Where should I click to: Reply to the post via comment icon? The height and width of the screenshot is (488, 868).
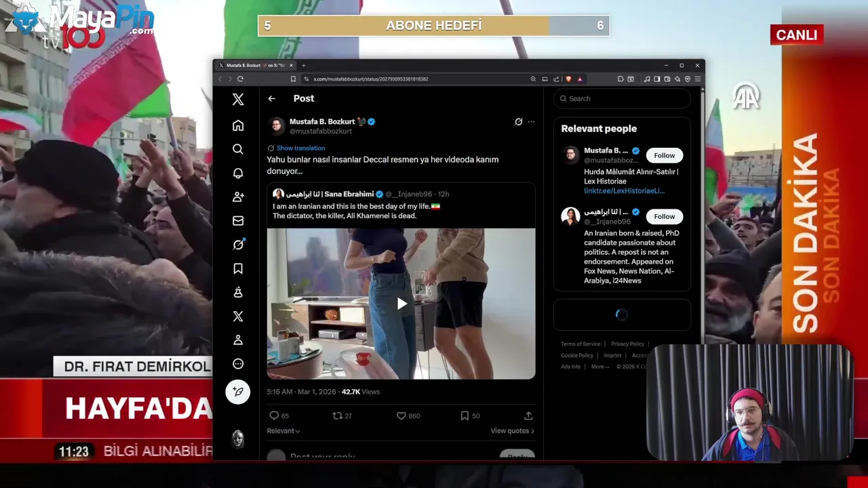(x=274, y=415)
